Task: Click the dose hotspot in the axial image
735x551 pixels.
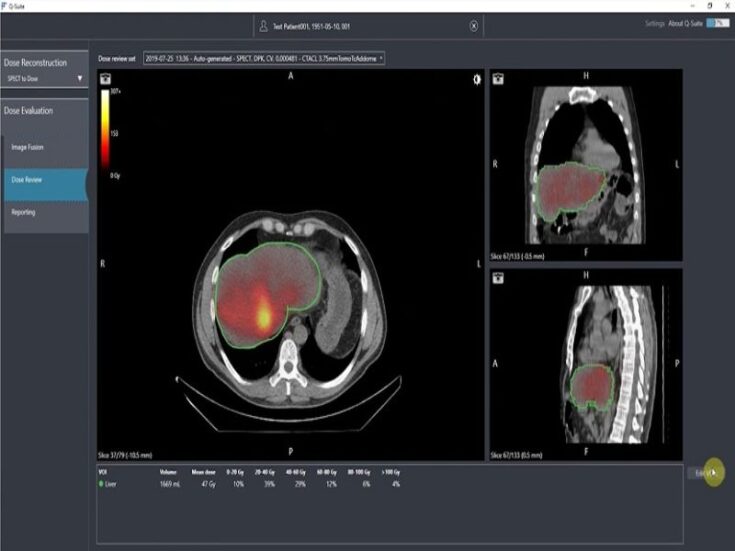Action: coord(264,315)
